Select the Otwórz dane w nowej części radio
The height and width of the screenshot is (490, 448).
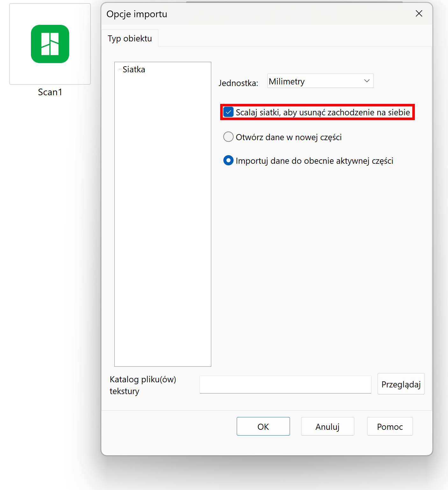point(228,137)
